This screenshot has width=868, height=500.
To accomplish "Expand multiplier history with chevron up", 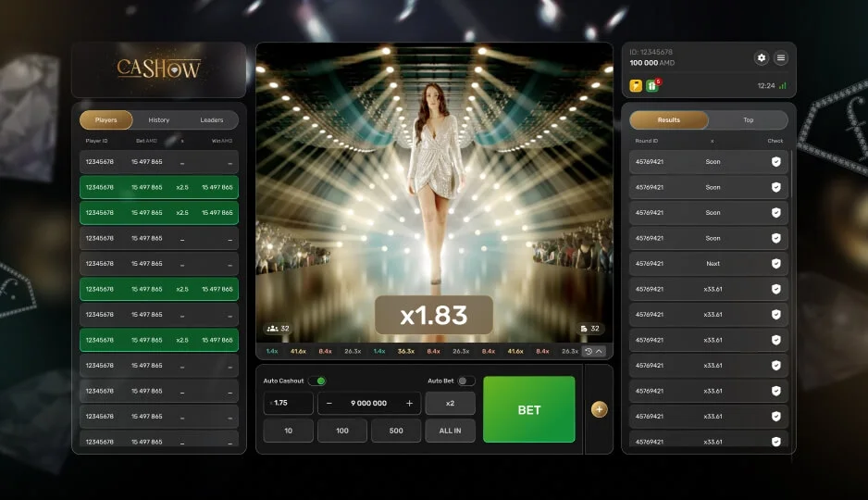I will tap(599, 352).
